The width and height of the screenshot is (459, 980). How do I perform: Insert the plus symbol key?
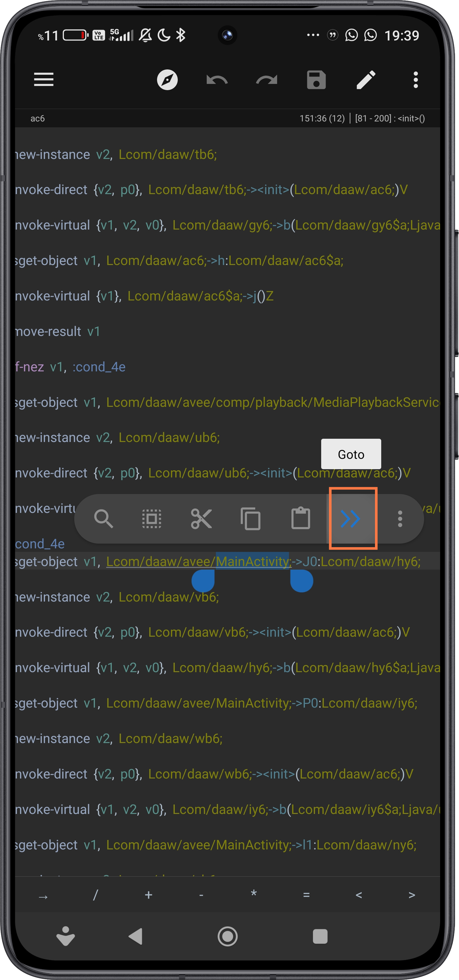pyautogui.click(x=148, y=895)
